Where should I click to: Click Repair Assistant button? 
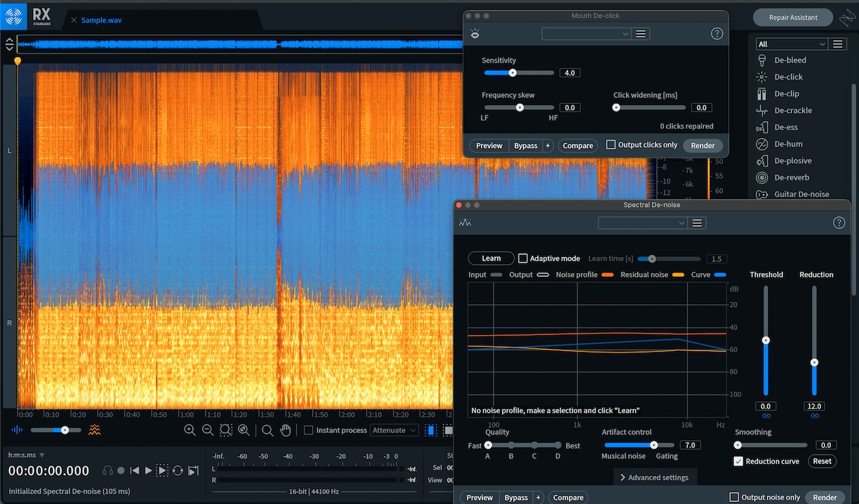[x=794, y=17]
